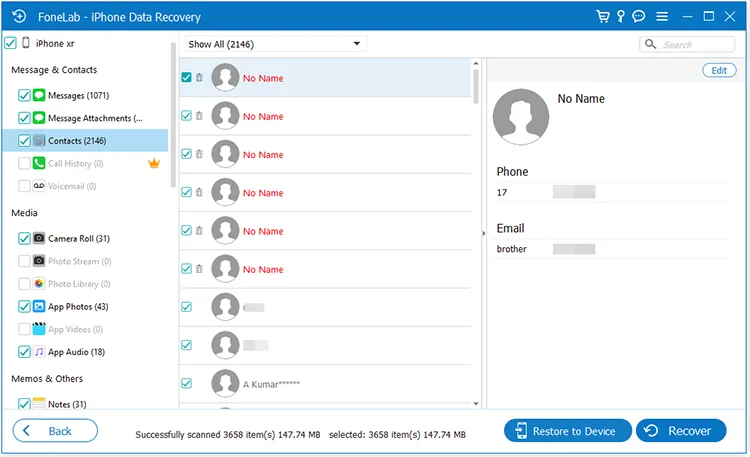Click the contact list scroll down arrow
The height and width of the screenshot is (457, 750).
[475, 404]
